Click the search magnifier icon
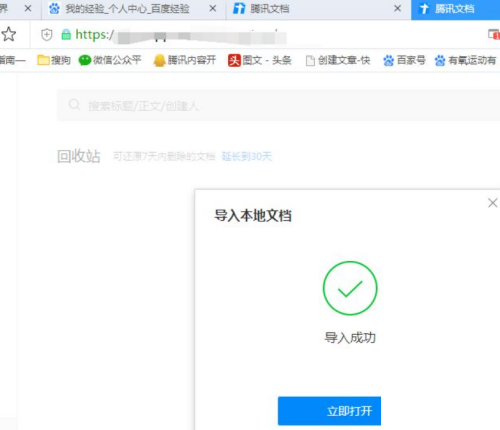This screenshot has height=430, width=500. tap(74, 104)
